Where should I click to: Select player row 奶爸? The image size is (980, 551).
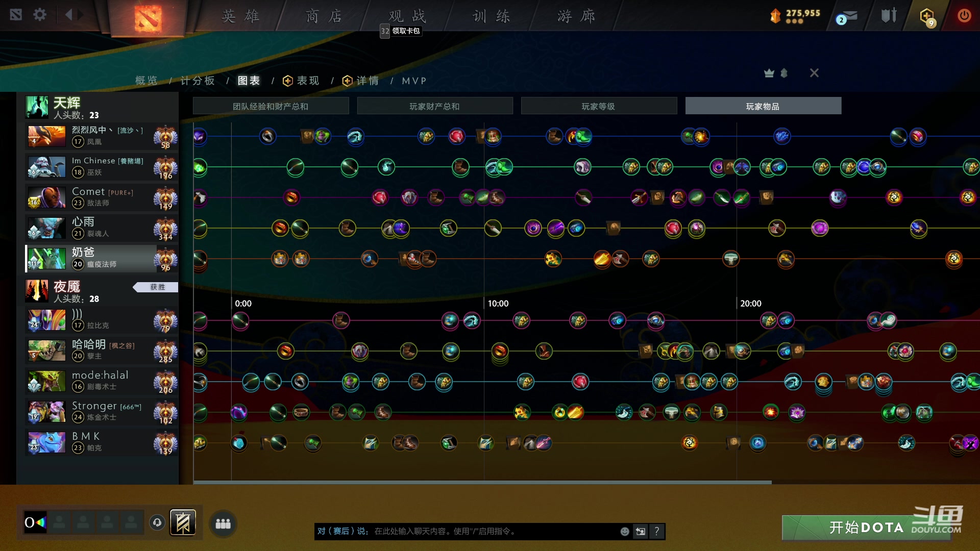pyautogui.click(x=102, y=259)
